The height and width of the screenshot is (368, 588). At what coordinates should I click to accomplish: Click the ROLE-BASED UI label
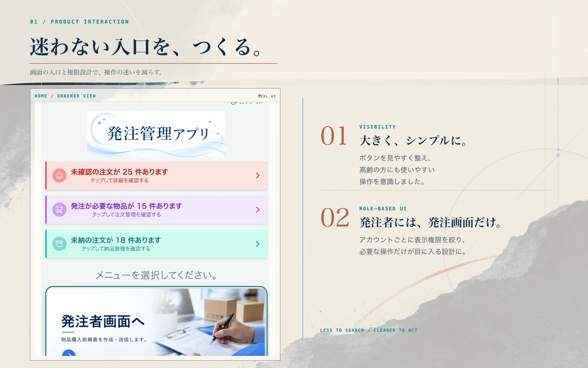pos(383,209)
